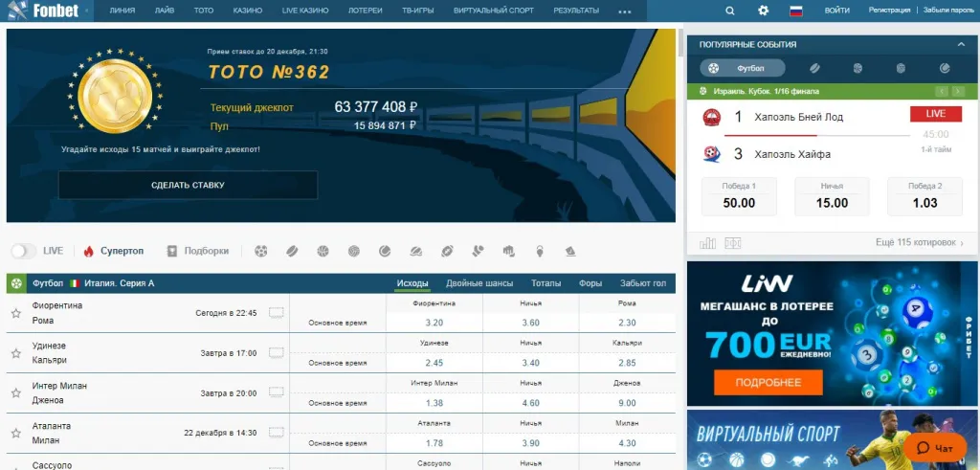The height and width of the screenshot is (470, 980).
Task: Open broadcast icon for Интер Милан–Дженоа match
Action: 277,393
